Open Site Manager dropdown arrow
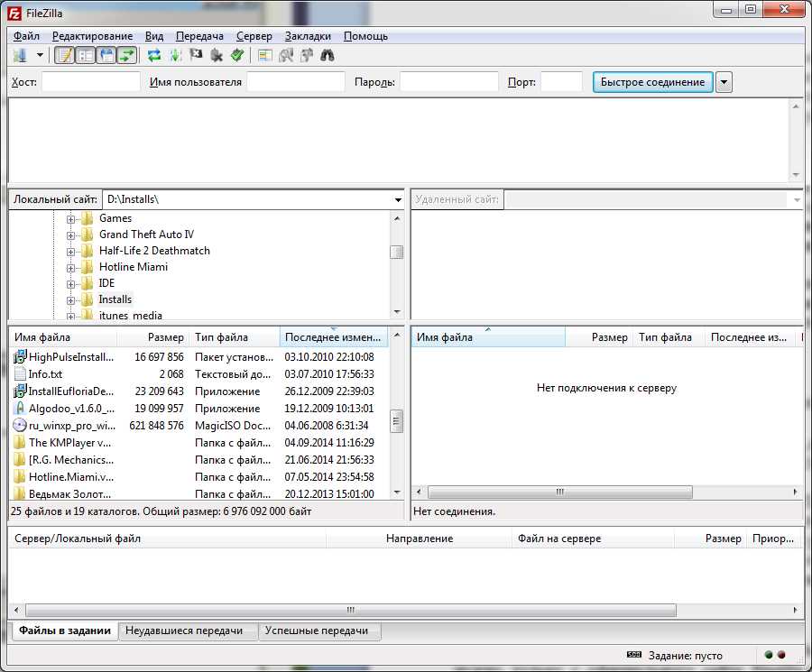The image size is (812, 672). point(40,55)
